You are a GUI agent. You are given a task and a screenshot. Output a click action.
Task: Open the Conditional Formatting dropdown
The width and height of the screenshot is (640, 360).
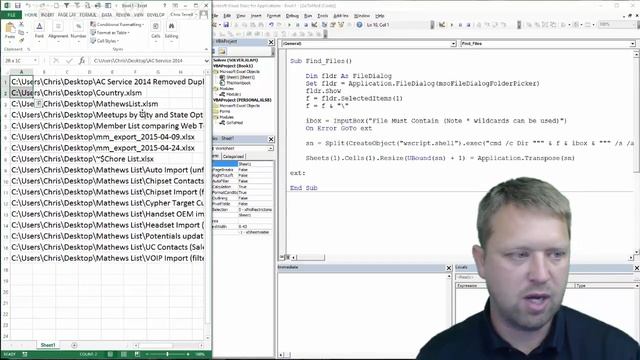[117, 24]
